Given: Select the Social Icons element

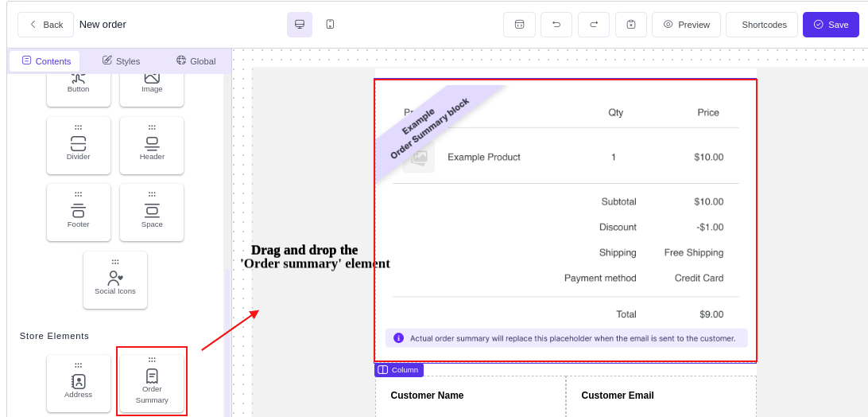Looking at the screenshot, I should [115, 280].
